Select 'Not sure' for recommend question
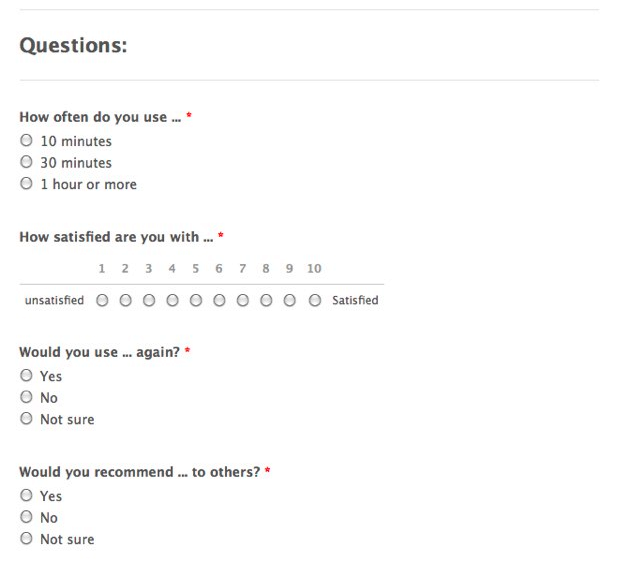The height and width of the screenshot is (578, 622). (x=26, y=539)
